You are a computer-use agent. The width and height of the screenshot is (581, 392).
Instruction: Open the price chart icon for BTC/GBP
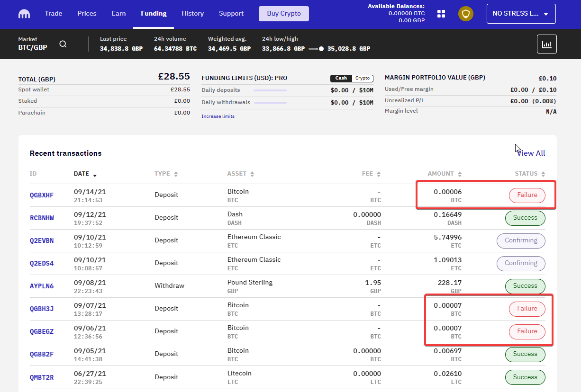click(x=546, y=44)
